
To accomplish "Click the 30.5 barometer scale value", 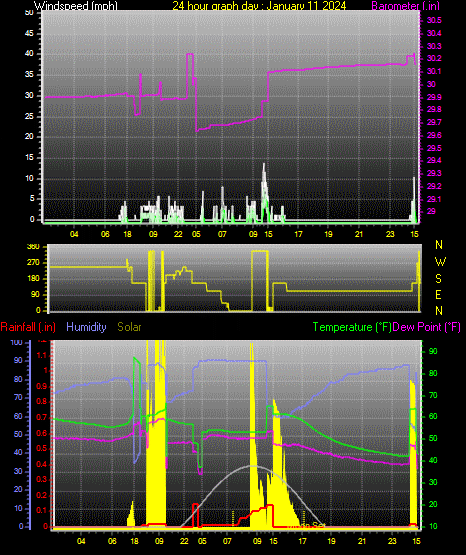I will click(434, 21).
